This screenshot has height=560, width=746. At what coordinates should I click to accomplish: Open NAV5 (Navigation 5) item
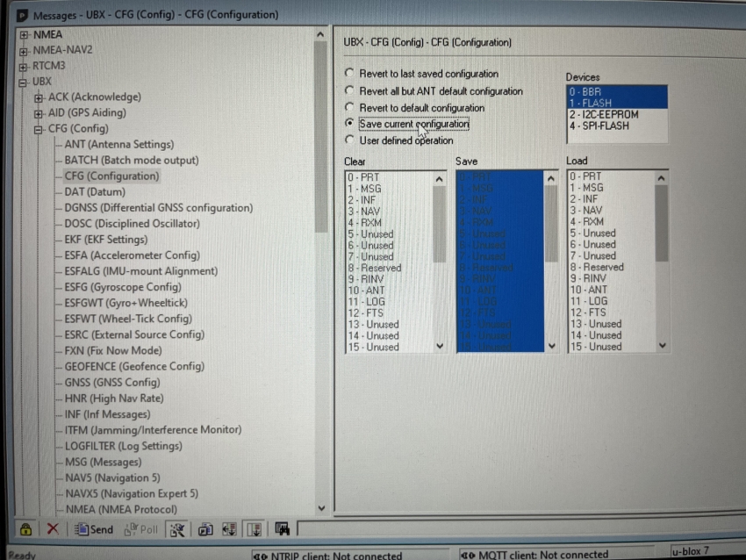tap(112, 477)
